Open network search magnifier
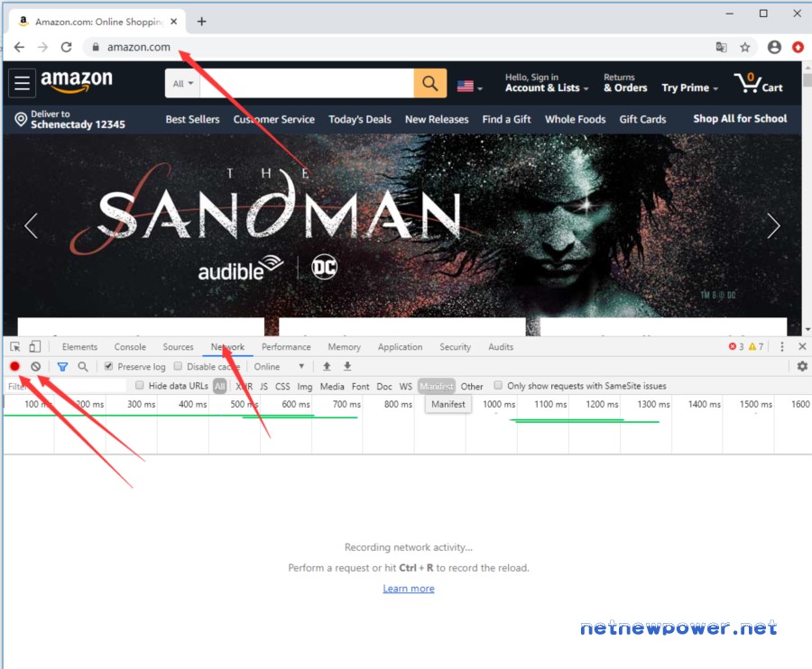The height and width of the screenshot is (669, 812). pyautogui.click(x=83, y=366)
